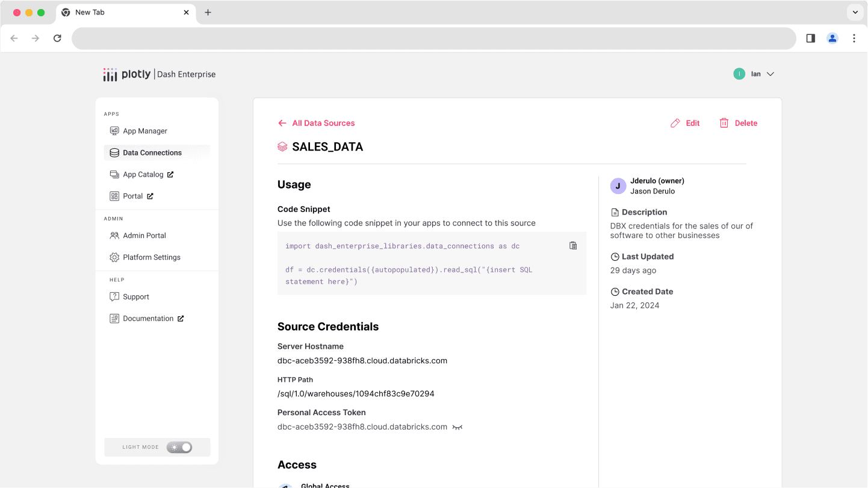This screenshot has width=868, height=488.
Task: Copy the code snippet to clipboard
Action: (x=573, y=245)
